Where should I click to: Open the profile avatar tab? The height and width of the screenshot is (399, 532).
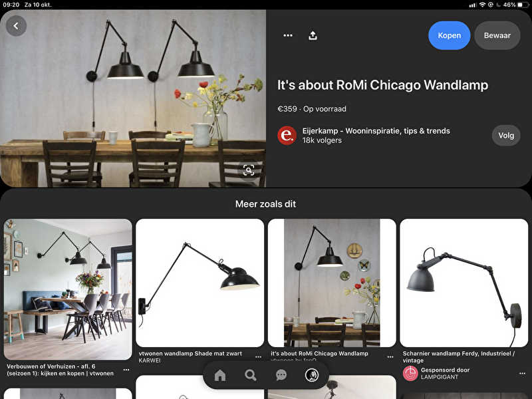pos(311,376)
